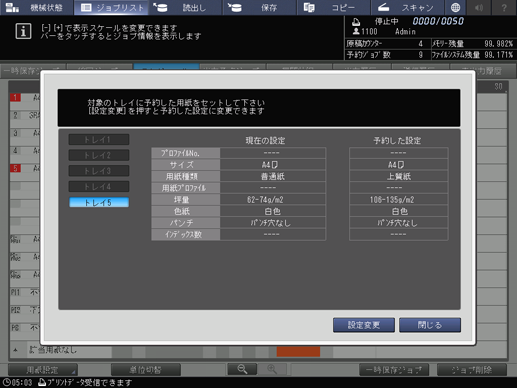This screenshot has height=388, width=517.
Task: Select トレイ2 in the dialog
Action: [99, 155]
